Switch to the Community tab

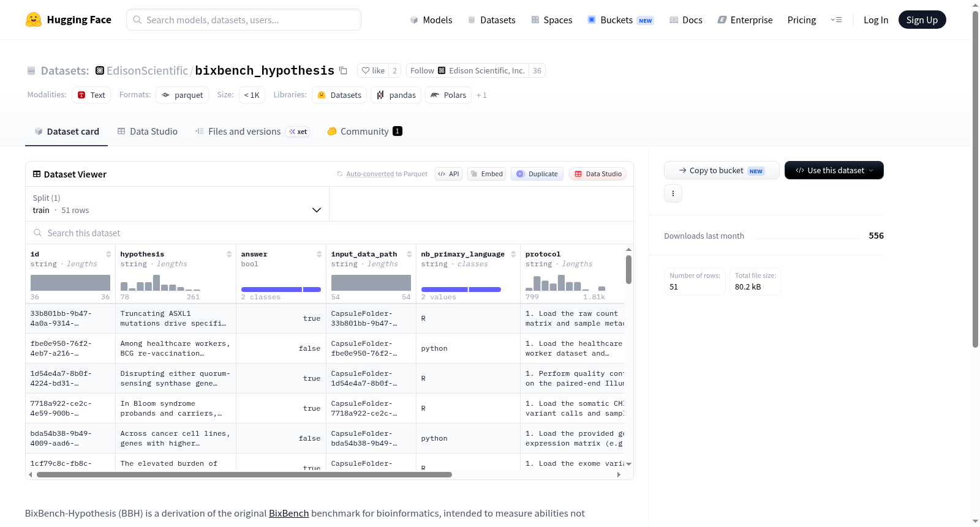pos(364,132)
